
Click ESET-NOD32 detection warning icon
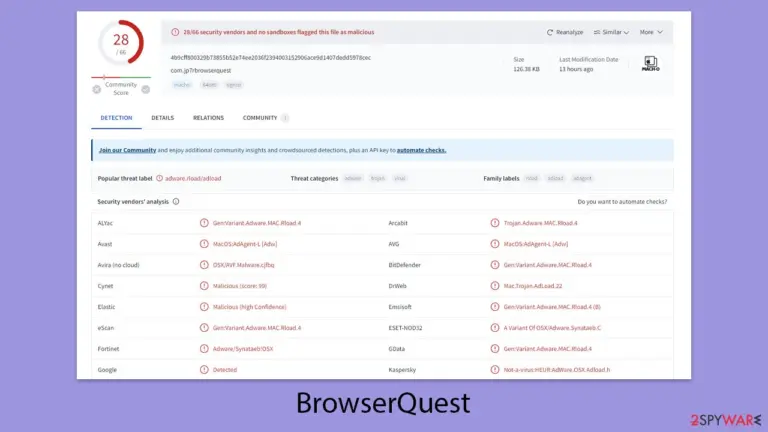[495, 328]
